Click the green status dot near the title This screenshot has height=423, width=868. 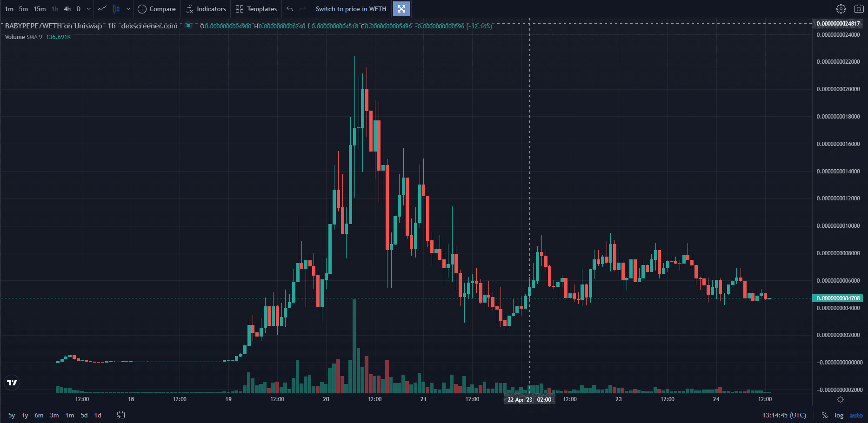[188, 26]
